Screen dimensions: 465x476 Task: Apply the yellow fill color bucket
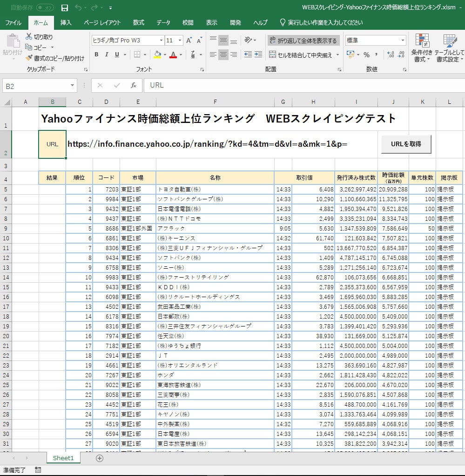157,54
